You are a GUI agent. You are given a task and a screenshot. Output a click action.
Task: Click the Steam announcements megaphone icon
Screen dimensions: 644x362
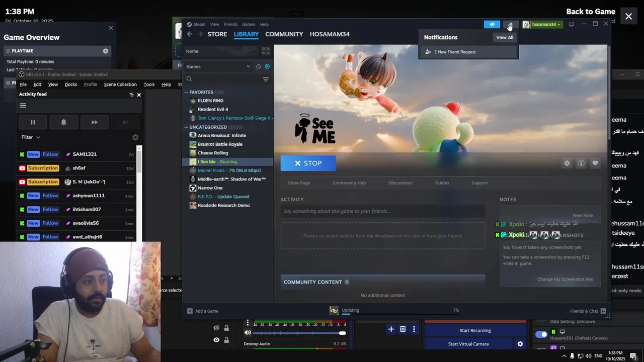(492, 24)
